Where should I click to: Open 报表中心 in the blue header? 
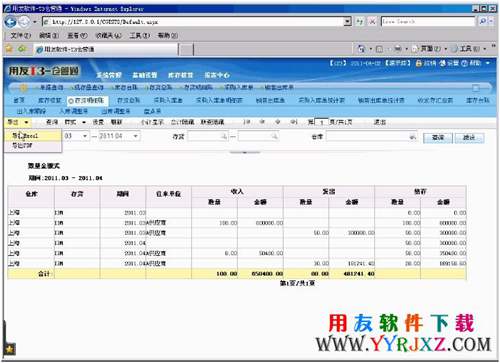coord(217,75)
